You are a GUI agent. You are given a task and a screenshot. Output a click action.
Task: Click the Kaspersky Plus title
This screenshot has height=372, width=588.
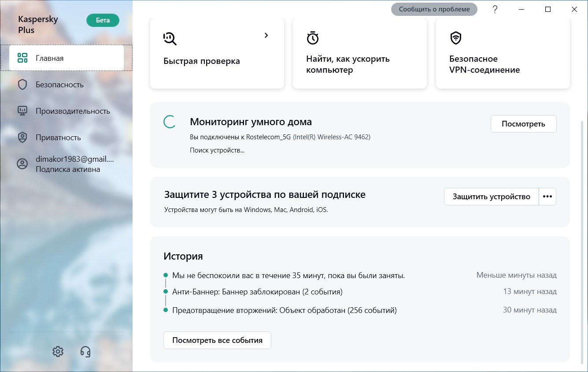pos(38,25)
